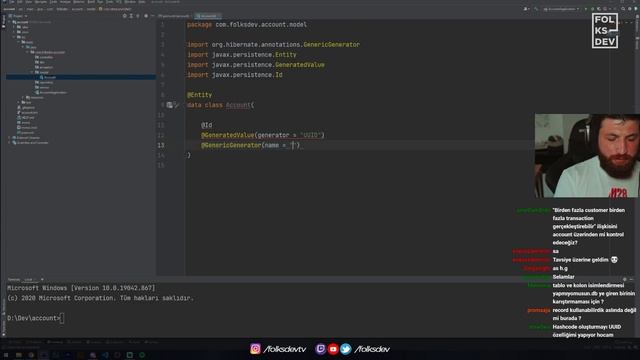Hide the Project tool window
Viewport: 640px width, 360px height.
coord(152,16)
